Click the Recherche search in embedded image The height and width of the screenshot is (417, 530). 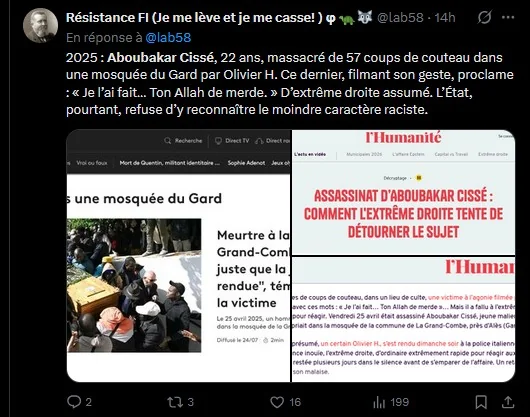click(x=183, y=141)
